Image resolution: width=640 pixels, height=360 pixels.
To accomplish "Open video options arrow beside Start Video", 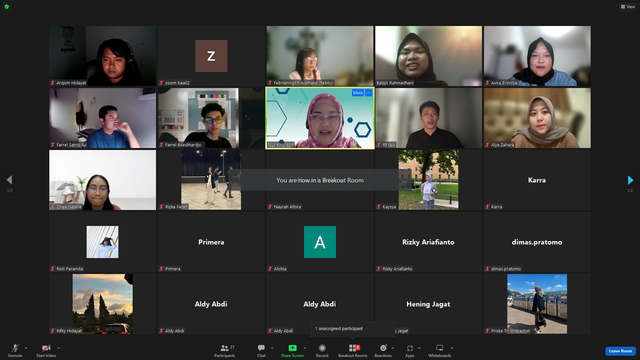I will [x=59, y=348].
